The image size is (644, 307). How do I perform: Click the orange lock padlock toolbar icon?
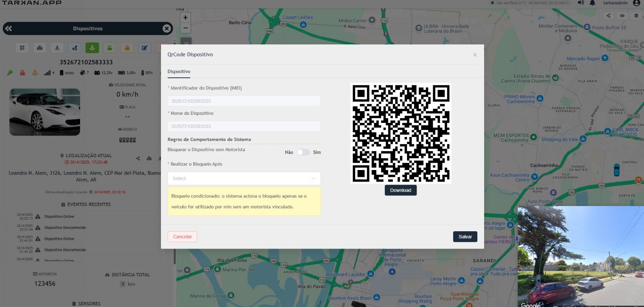tap(127, 48)
